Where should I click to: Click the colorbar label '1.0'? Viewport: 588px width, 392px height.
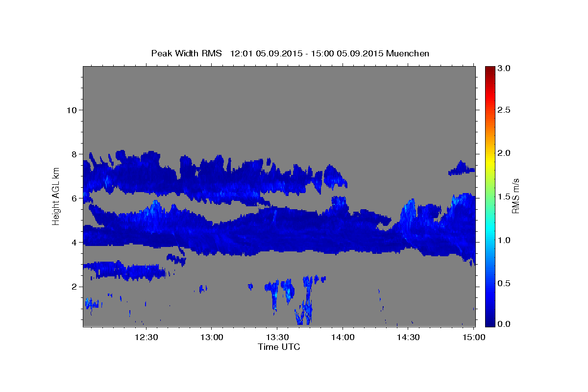click(x=504, y=240)
